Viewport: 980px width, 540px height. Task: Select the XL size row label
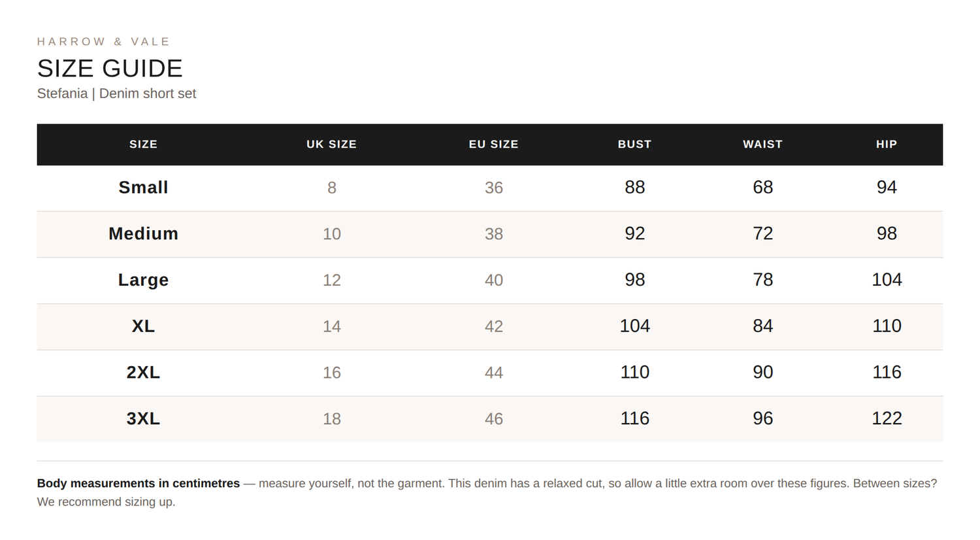(143, 326)
